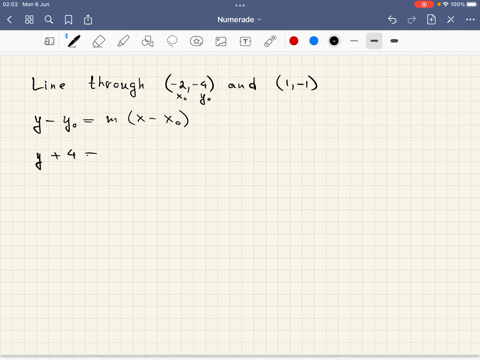480x360 pixels.
Task: Tap the red screen recording indicator
Action: click(x=424, y=4)
